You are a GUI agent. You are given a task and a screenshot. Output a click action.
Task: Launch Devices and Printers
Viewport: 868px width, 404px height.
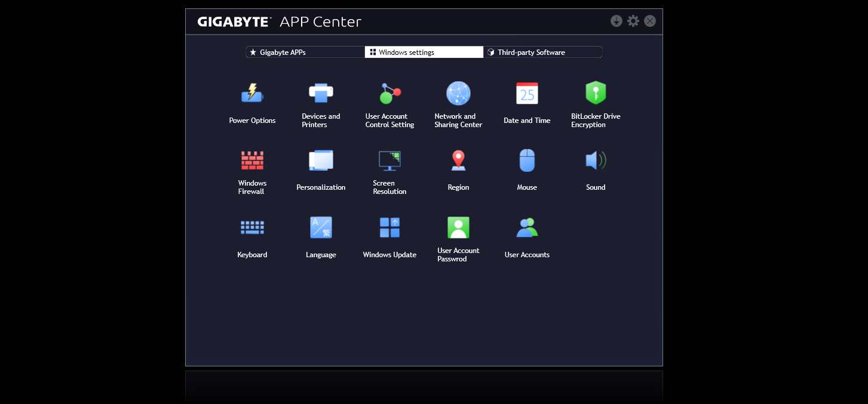[x=321, y=94]
